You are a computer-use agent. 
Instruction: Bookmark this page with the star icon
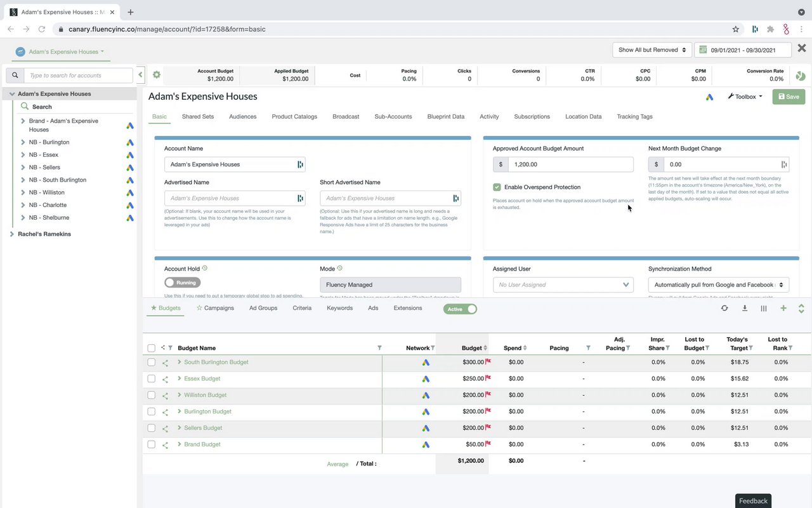(x=735, y=29)
